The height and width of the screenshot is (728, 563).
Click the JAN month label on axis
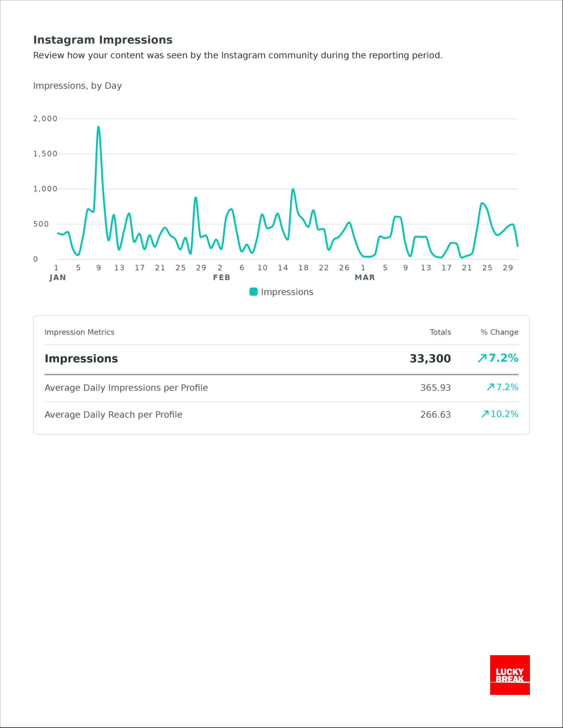tap(58, 277)
